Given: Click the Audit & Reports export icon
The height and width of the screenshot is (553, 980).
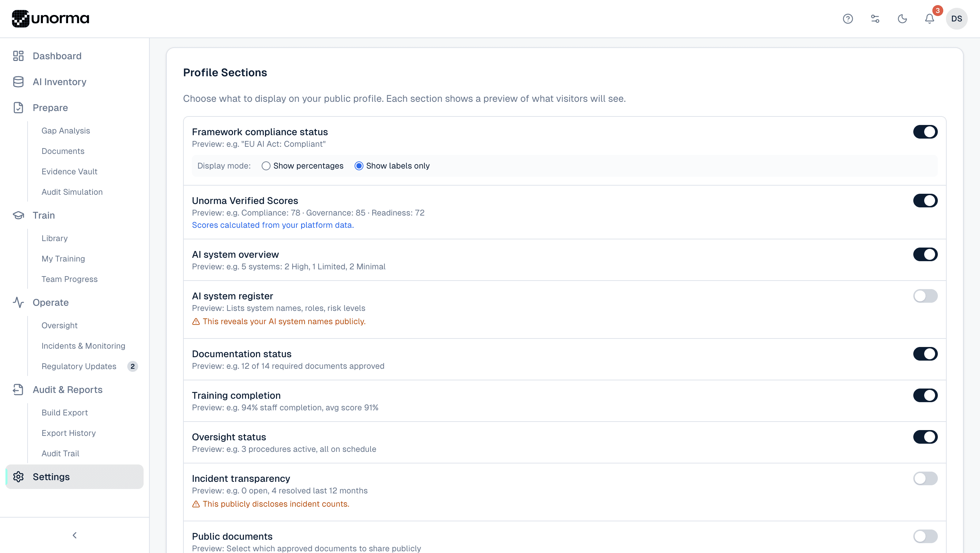Looking at the screenshot, I should (x=18, y=390).
